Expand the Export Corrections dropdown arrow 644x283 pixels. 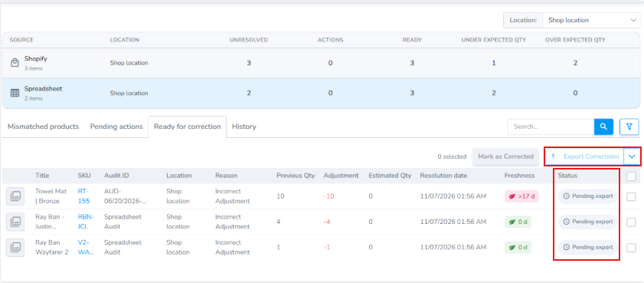[x=632, y=156]
